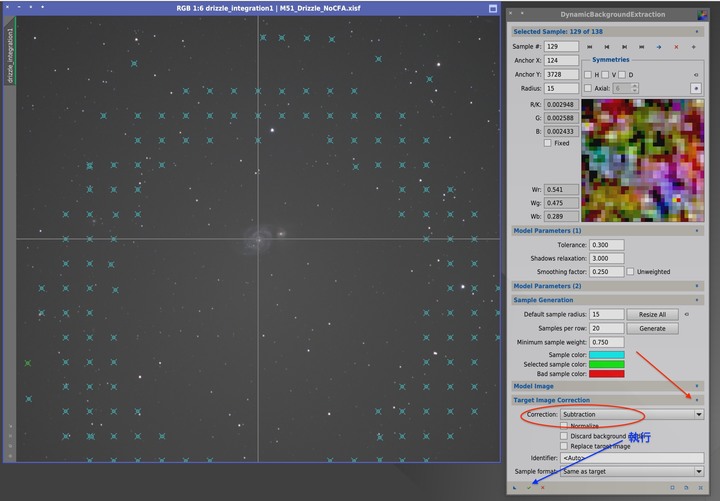
Task: Open the Sample format dropdown
Action: tap(632, 472)
